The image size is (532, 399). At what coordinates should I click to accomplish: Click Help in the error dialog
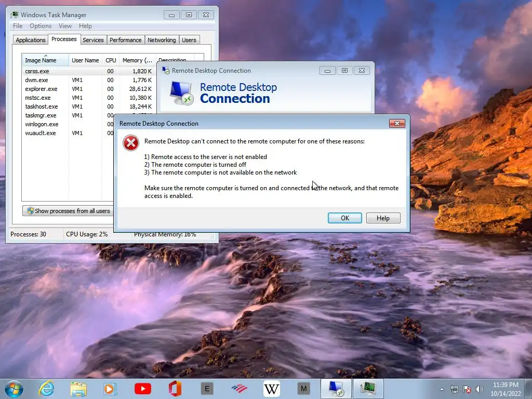coord(383,218)
